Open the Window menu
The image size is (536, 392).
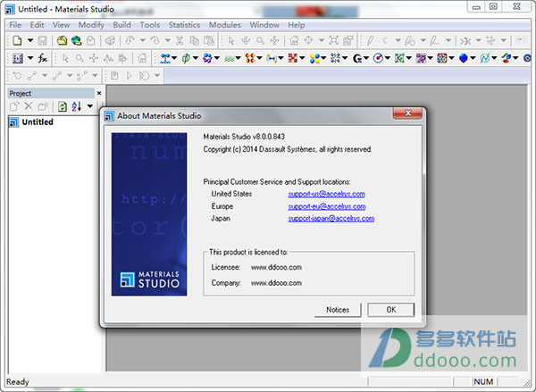pos(264,25)
